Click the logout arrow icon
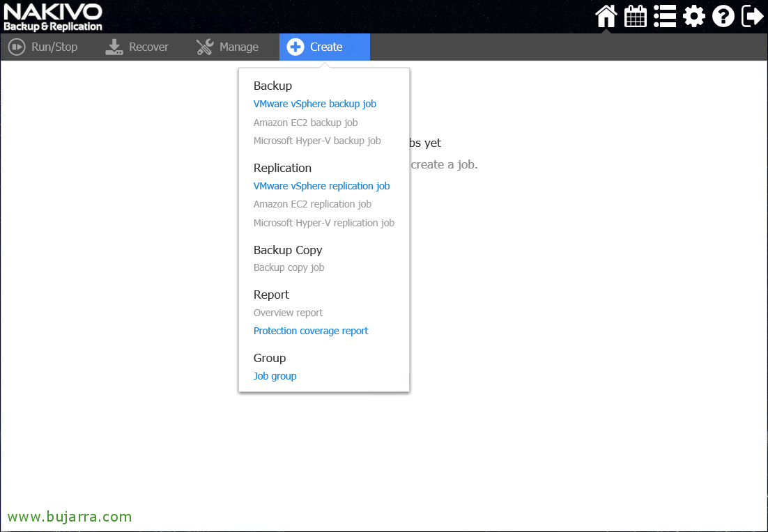 (x=753, y=16)
